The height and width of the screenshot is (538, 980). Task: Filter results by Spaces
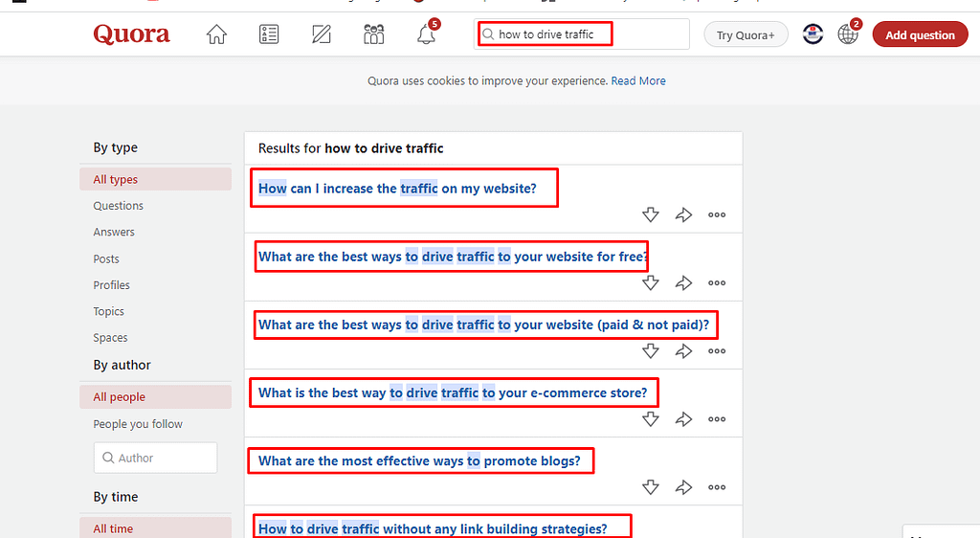click(x=111, y=337)
